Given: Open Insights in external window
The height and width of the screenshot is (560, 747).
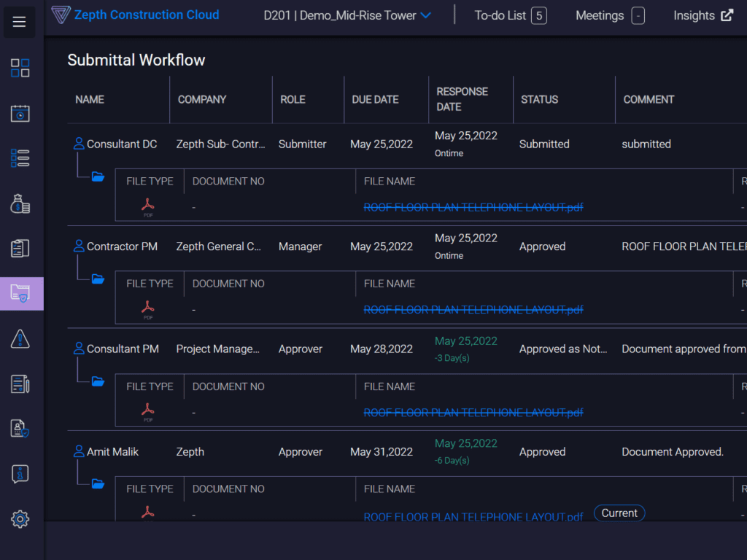Looking at the screenshot, I should (x=703, y=15).
